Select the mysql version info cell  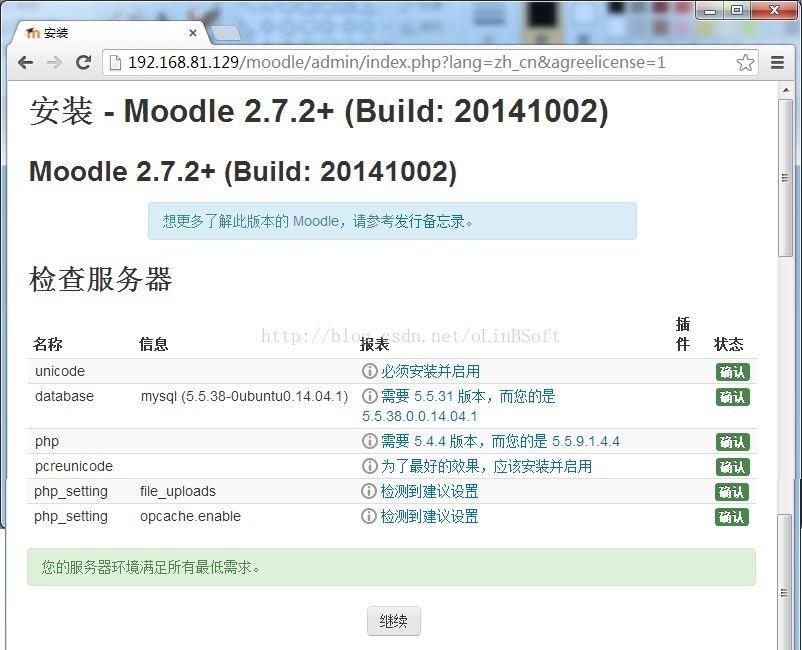coord(244,396)
